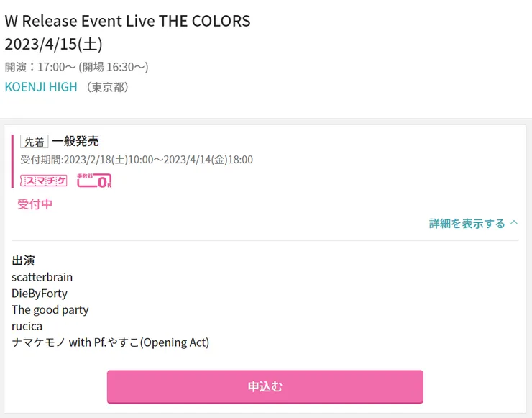The image size is (532, 418).
Task: Select the 一般発売 general sale heading
Action: (75, 141)
